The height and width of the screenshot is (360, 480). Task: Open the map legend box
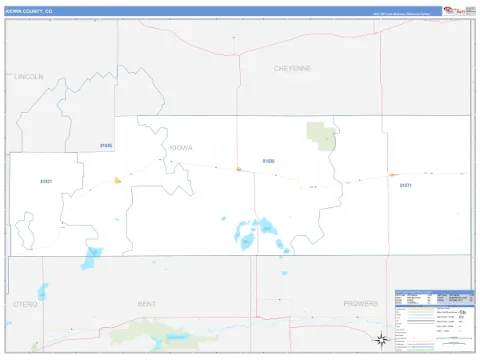click(x=435, y=321)
